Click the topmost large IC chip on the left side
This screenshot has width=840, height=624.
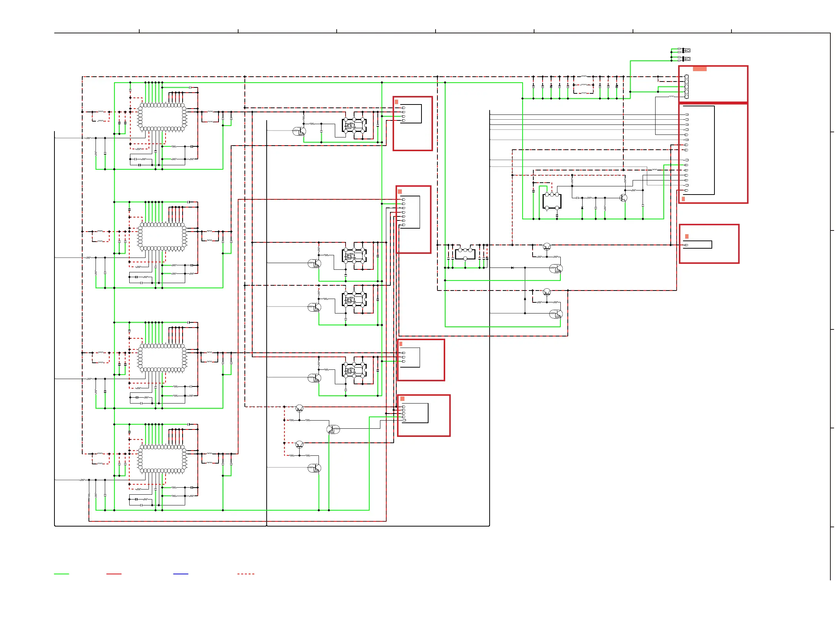pos(162,117)
